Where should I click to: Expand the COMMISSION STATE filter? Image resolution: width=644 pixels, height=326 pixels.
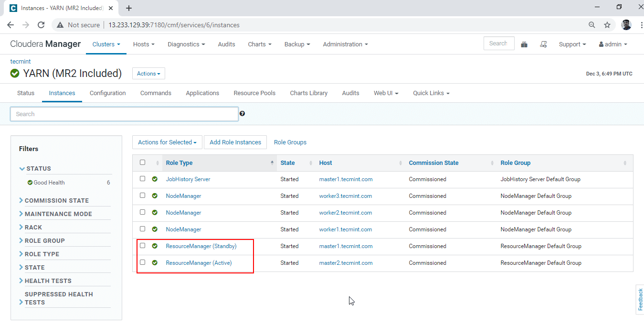pos(56,201)
